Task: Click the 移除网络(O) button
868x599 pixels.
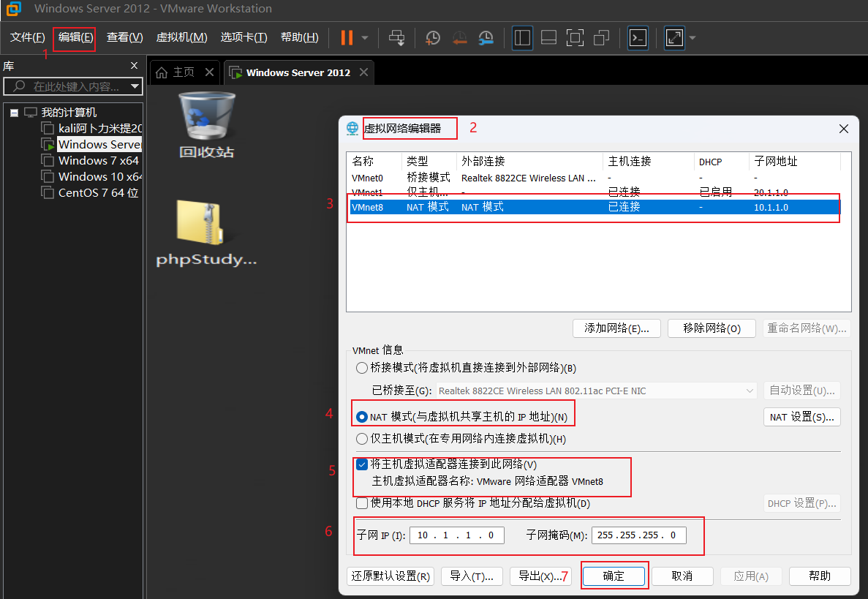Action: tap(712, 328)
